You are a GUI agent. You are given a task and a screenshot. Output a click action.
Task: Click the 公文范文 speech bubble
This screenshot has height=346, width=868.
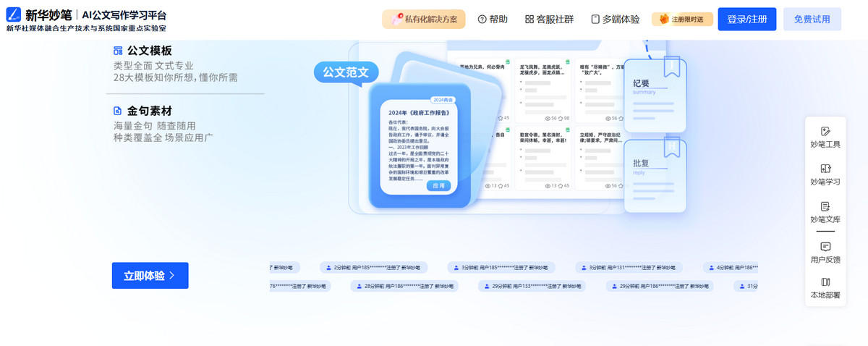point(346,72)
